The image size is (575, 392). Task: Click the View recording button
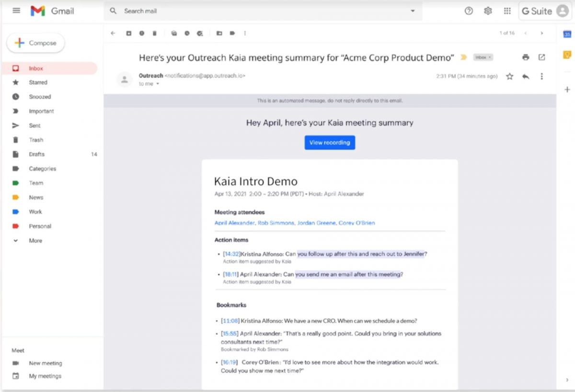330,143
